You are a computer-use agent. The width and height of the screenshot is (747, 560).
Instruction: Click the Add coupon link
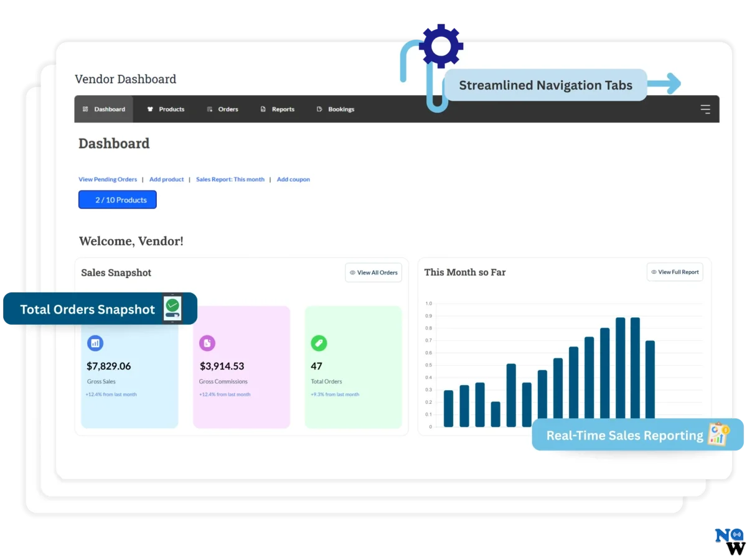click(x=293, y=179)
